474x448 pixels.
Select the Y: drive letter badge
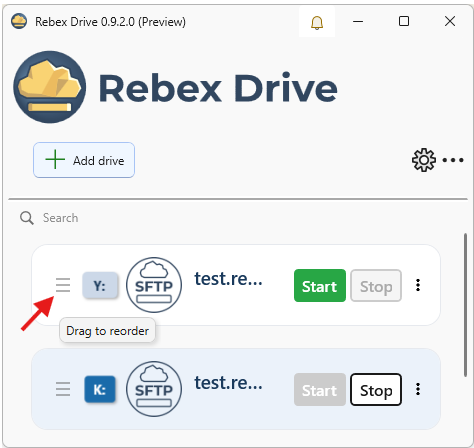(100, 285)
